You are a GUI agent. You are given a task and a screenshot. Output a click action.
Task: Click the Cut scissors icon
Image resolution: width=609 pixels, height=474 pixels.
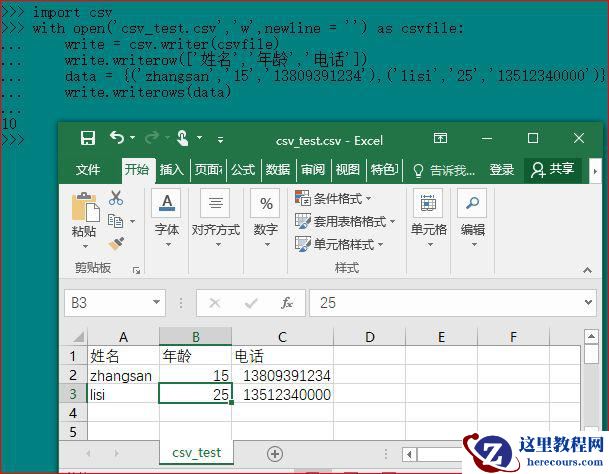tap(116, 198)
